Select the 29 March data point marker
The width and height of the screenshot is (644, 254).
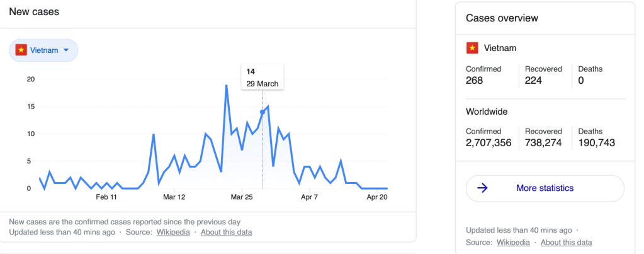click(263, 112)
